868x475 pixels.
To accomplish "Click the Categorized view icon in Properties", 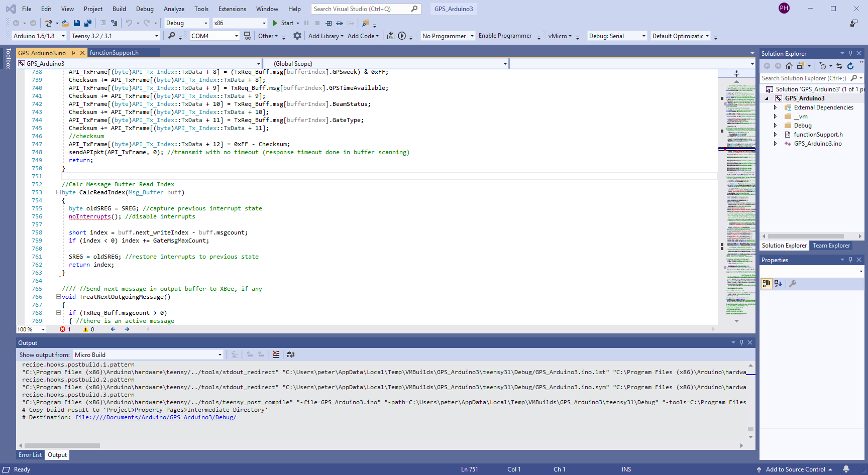I will pos(767,284).
